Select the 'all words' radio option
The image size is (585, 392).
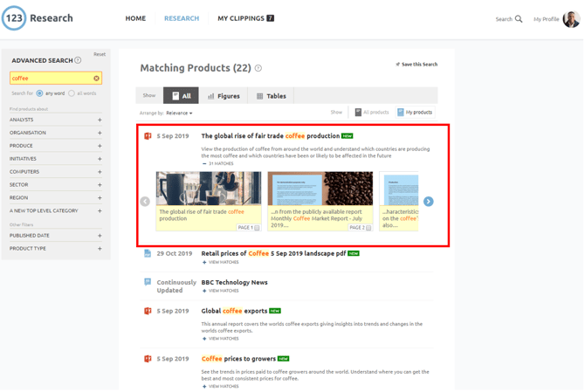(72, 93)
